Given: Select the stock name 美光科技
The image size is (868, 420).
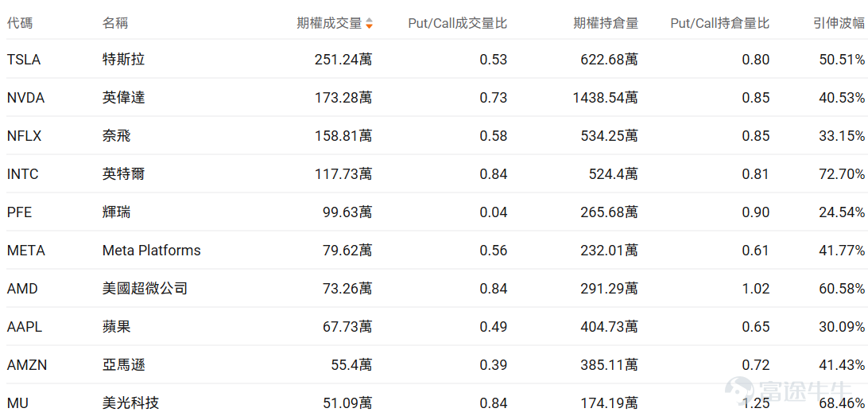Looking at the screenshot, I should click(x=130, y=403).
